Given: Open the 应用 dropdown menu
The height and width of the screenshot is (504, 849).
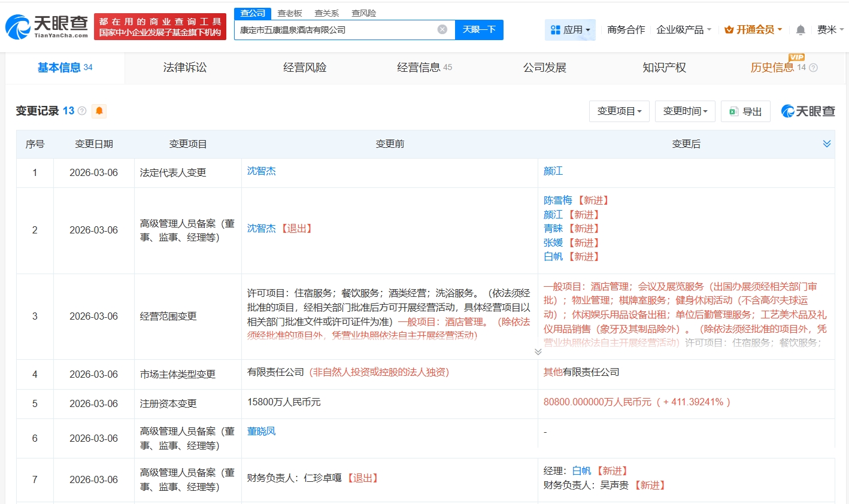Looking at the screenshot, I should (570, 29).
